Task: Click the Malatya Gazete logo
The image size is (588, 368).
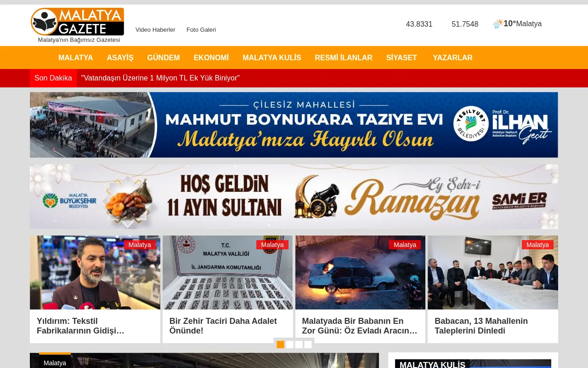Action: [77, 21]
